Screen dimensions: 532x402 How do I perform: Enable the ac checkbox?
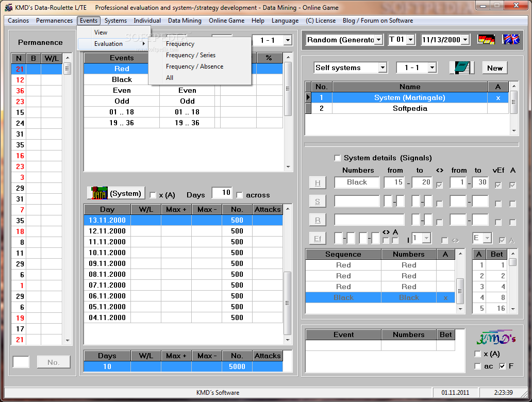[x=478, y=366]
